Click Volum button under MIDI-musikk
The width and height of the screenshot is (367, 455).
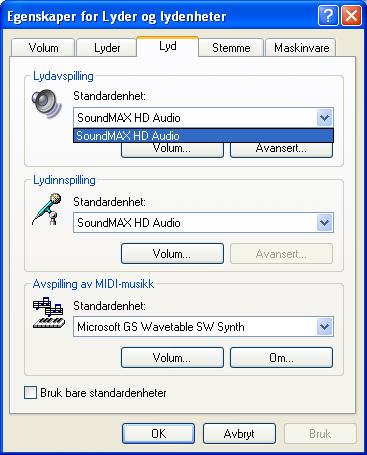[x=172, y=358]
